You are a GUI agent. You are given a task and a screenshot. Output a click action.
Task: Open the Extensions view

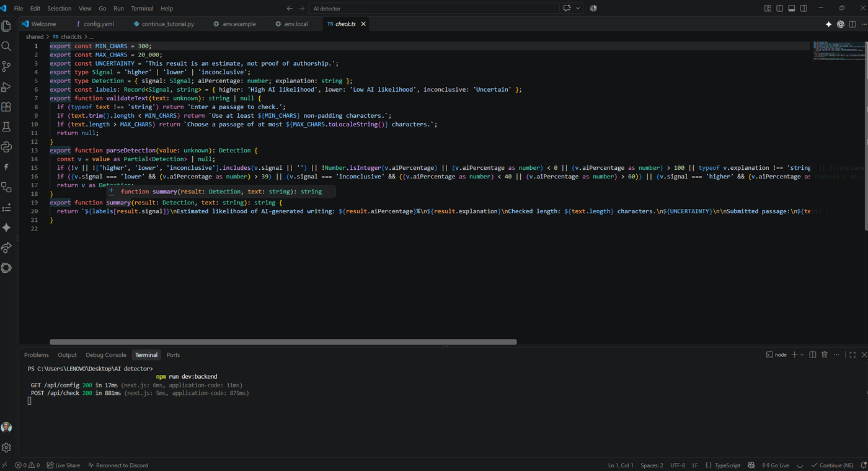coord(6,107)
